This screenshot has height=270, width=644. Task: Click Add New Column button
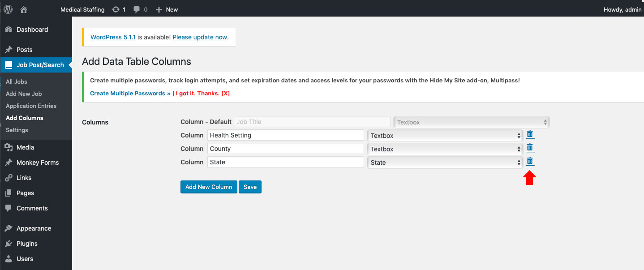(209, 187)
